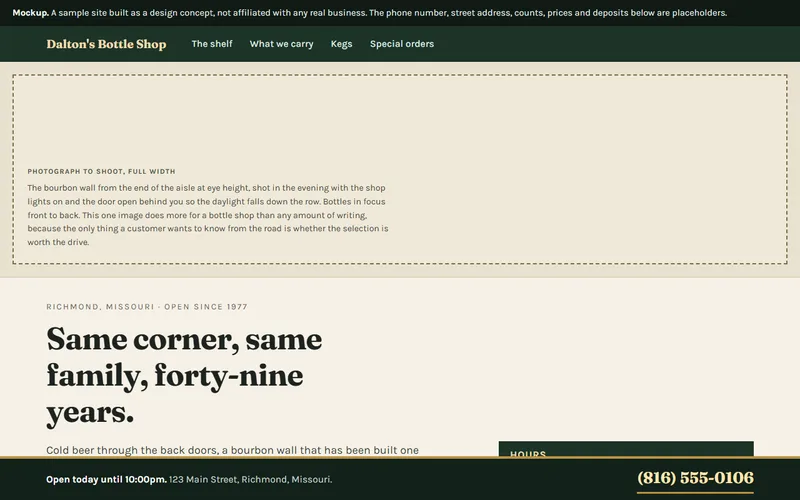Viewport: 800px width, 500px height.
Task: Click the 'Mockup.' notice in top banner
Action: (x=31, y=13)
